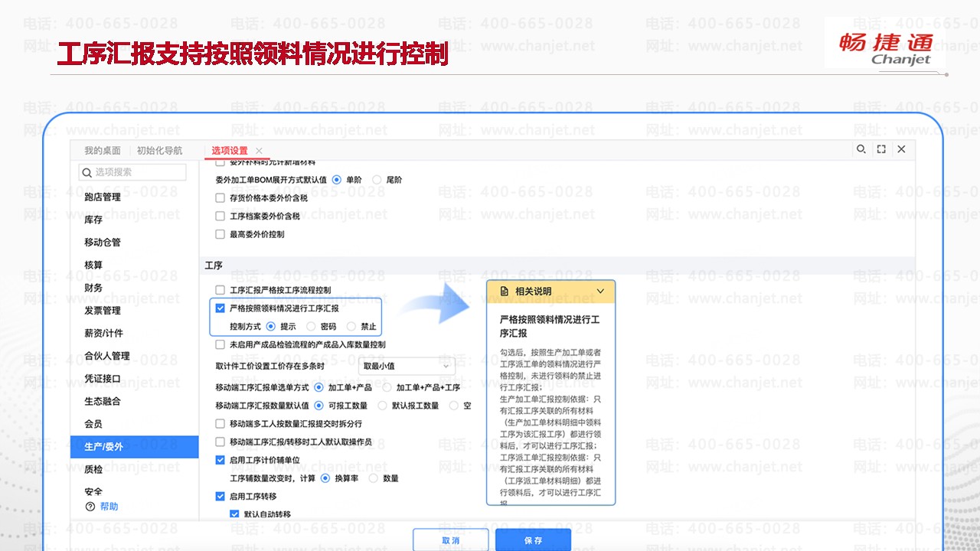The image size is (980, 551).
Task: Select 合伙人管理 in the sidebar
Action: click(x=107, y=356)
